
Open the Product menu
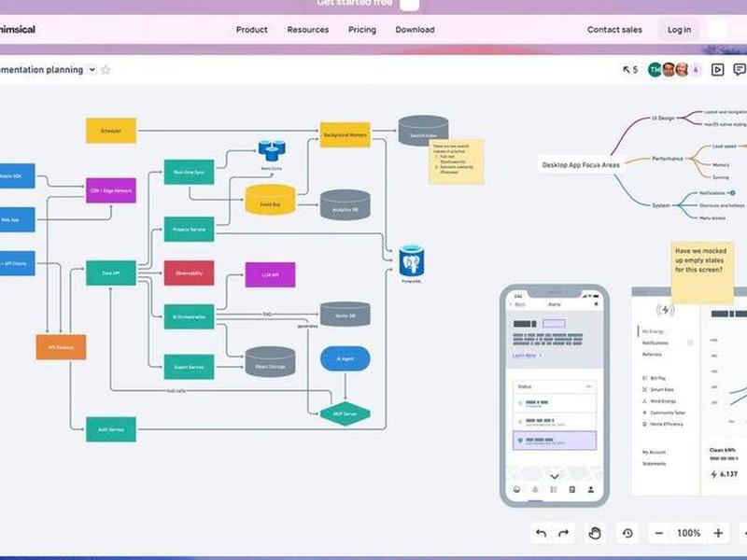click(x=251, y=30)
